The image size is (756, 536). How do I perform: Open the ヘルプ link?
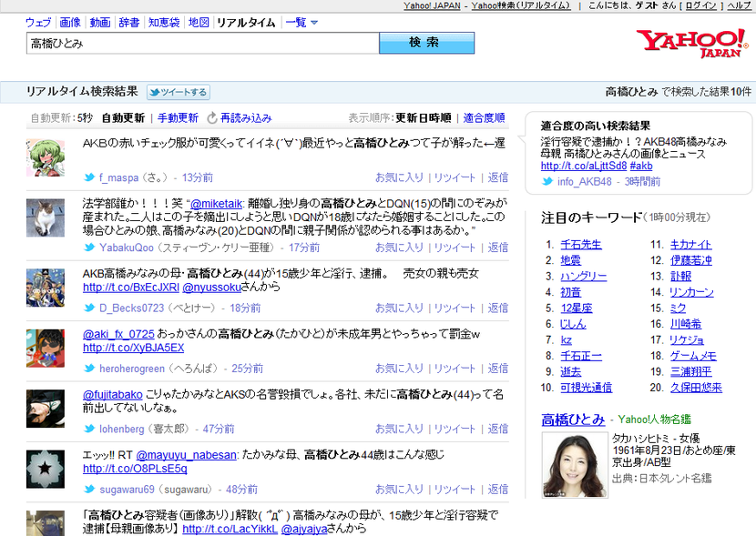point(739,5)
